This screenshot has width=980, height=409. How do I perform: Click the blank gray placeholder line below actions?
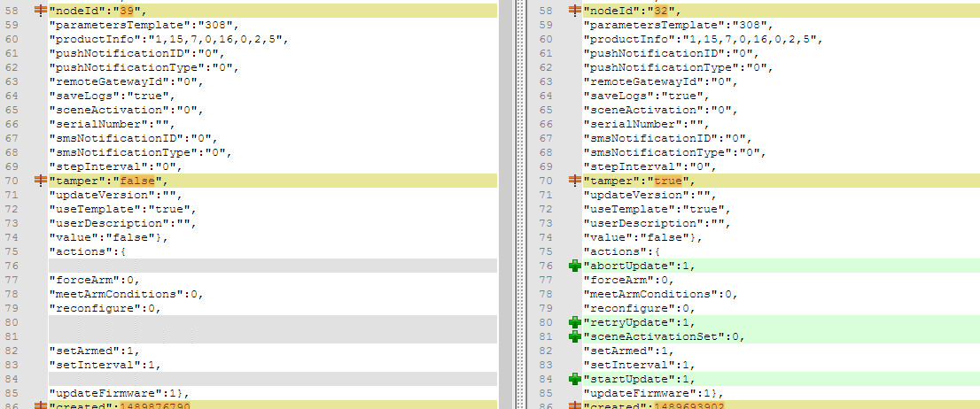[266, 266]
